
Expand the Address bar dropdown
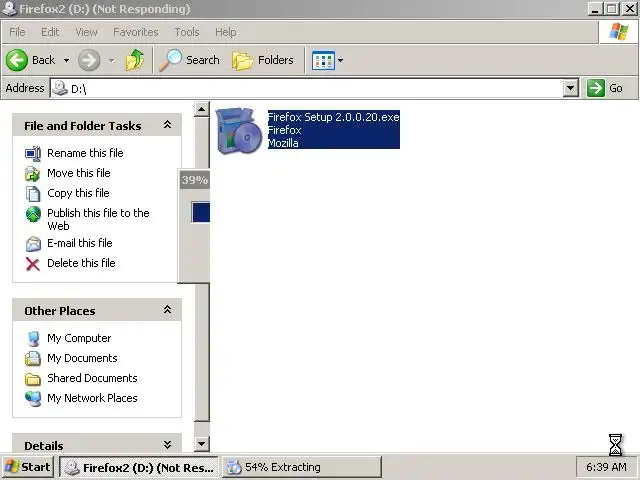tap(571, 88)
